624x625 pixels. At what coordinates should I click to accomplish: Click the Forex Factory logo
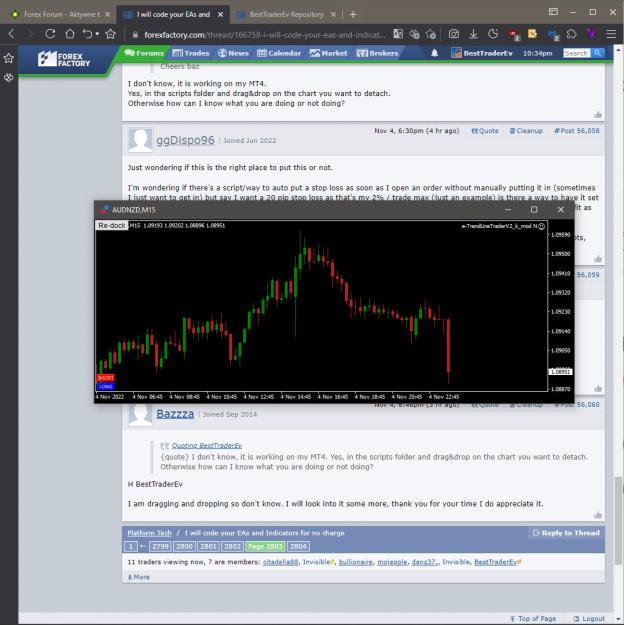tap(64, 59)
